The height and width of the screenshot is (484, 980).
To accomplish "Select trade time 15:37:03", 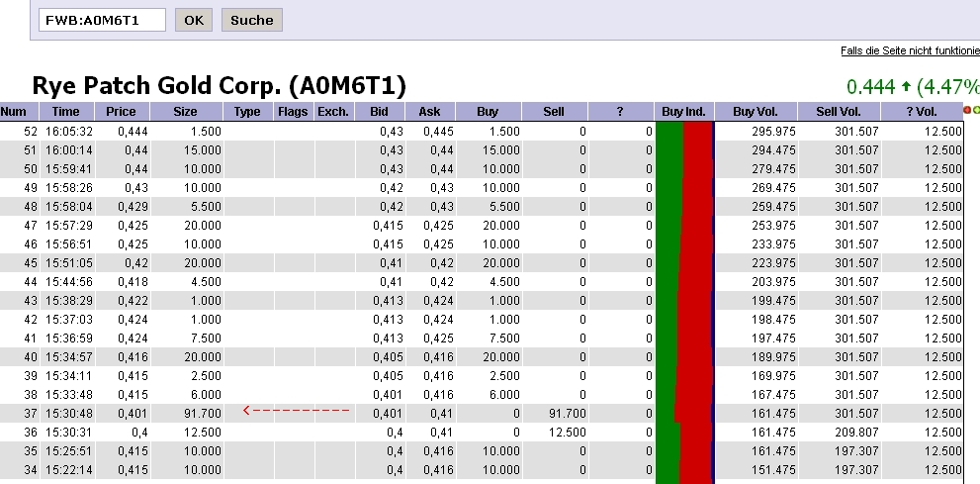I will tap(69, 319).
